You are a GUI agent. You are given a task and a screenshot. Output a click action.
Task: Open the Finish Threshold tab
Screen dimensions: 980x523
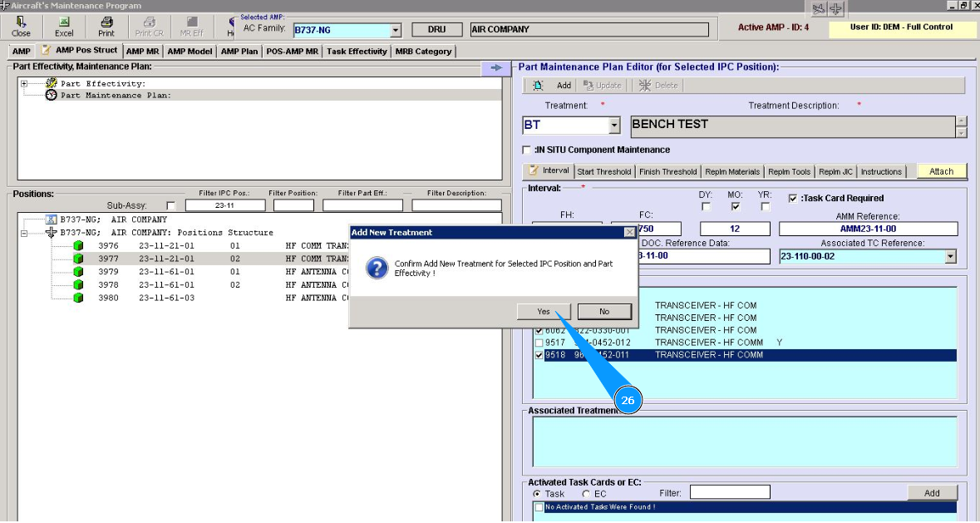coord(667,172)
